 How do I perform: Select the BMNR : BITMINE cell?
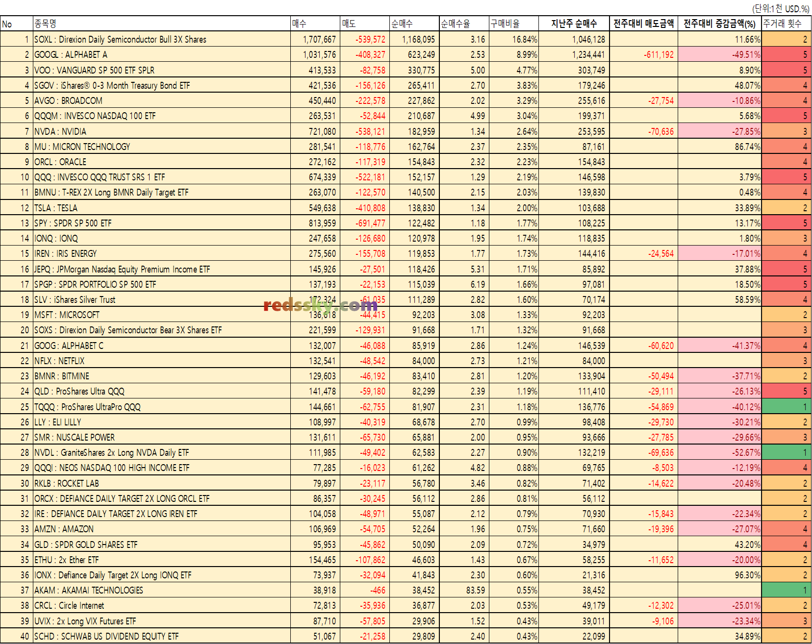[162, 376]
